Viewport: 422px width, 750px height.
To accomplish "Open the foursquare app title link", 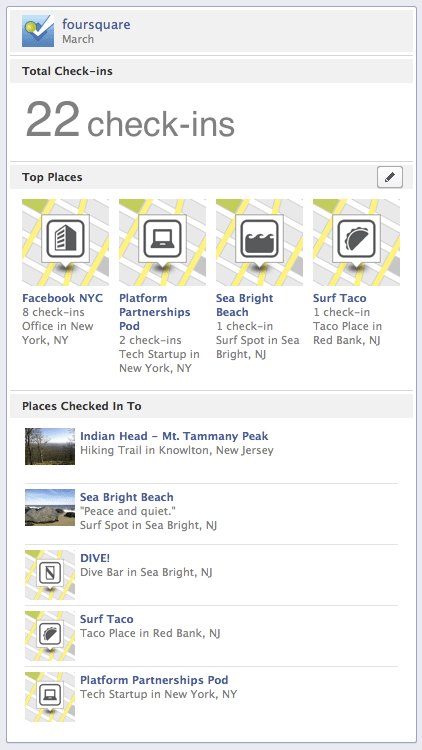I will pos(96,24).
